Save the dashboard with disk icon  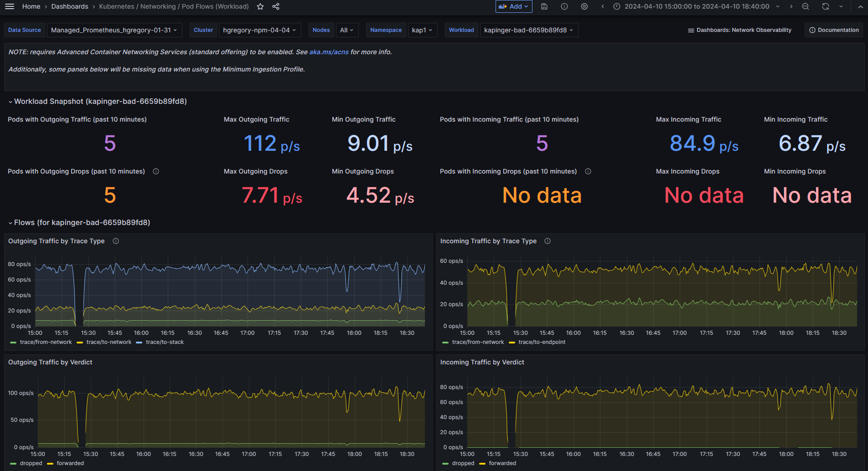pos(544,6)
